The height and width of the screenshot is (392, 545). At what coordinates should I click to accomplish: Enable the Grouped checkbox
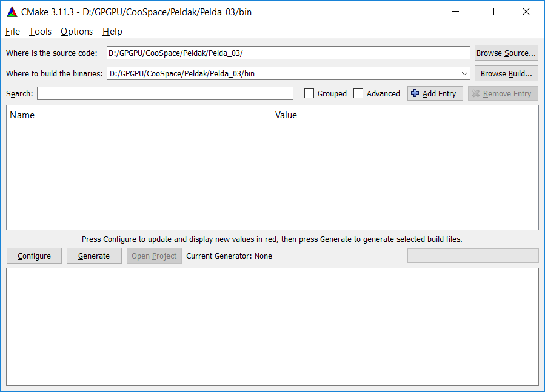click(309, 94)
